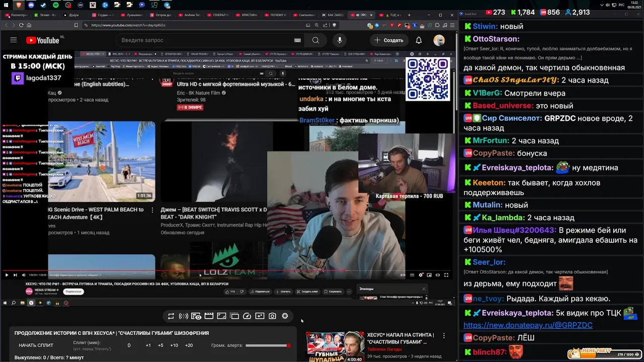Open the new.donatepay.ru/@GRPZDC link in chat
This screenshot has height=362, width=644.
(528, 325)
